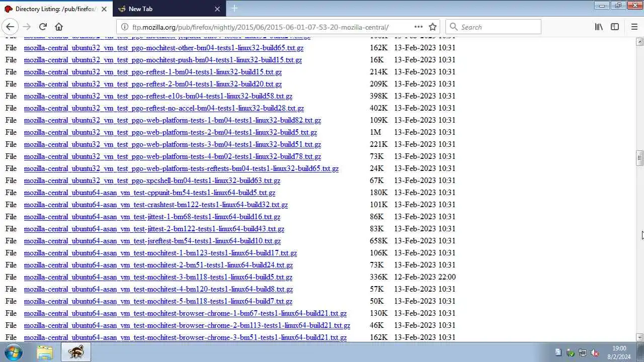Go back to the previous page
Screen dimensions: 644x362
tap(10, 27)
